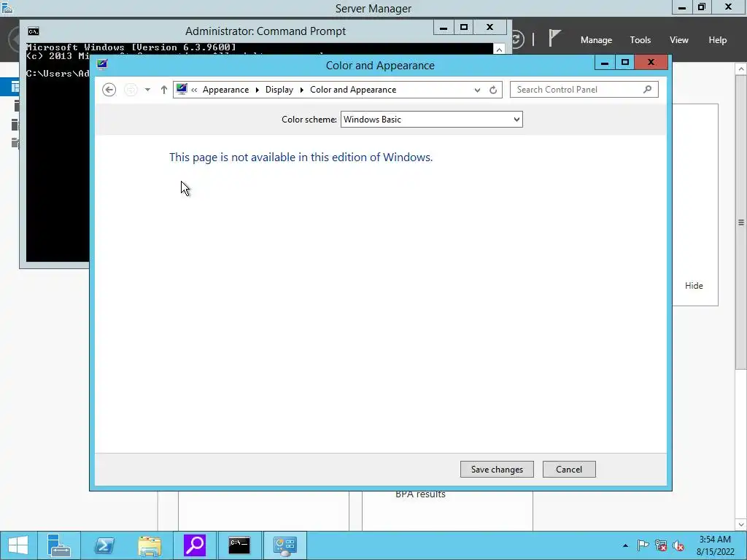Expand the address bar history dropdown
Screen dimensions: 747x560
point(477,90)
